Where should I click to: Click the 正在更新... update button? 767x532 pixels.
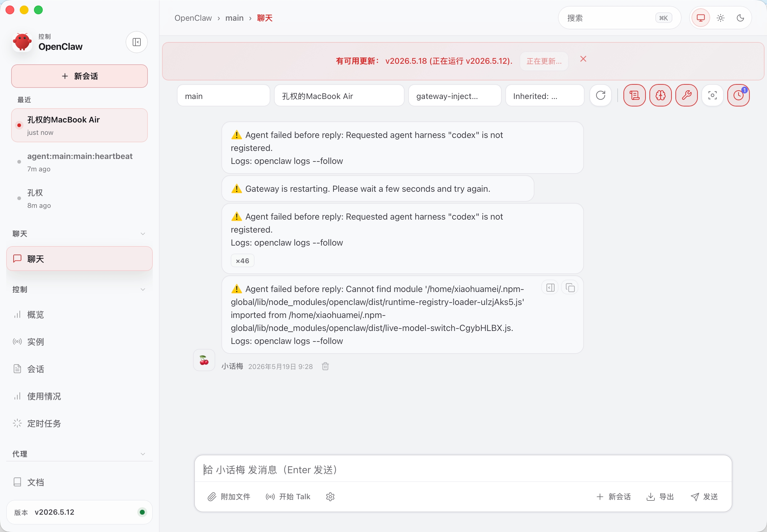(544, 61)
